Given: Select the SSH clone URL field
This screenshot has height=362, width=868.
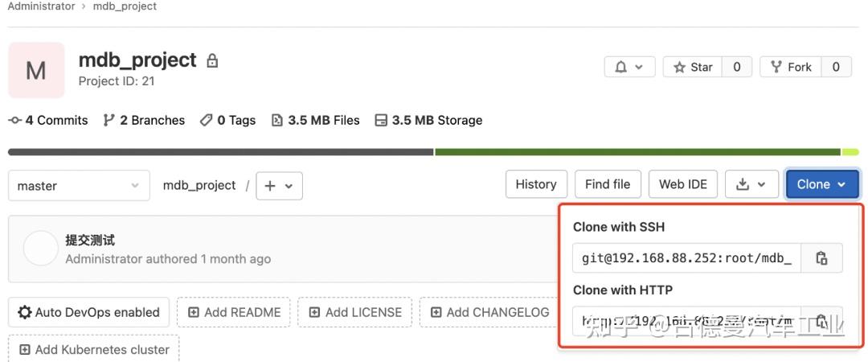Looking at the screenshot, I should [686, 258].
